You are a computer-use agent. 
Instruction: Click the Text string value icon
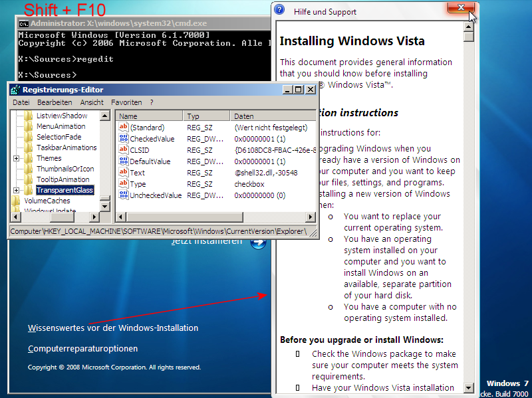click(x=124, y=172)
